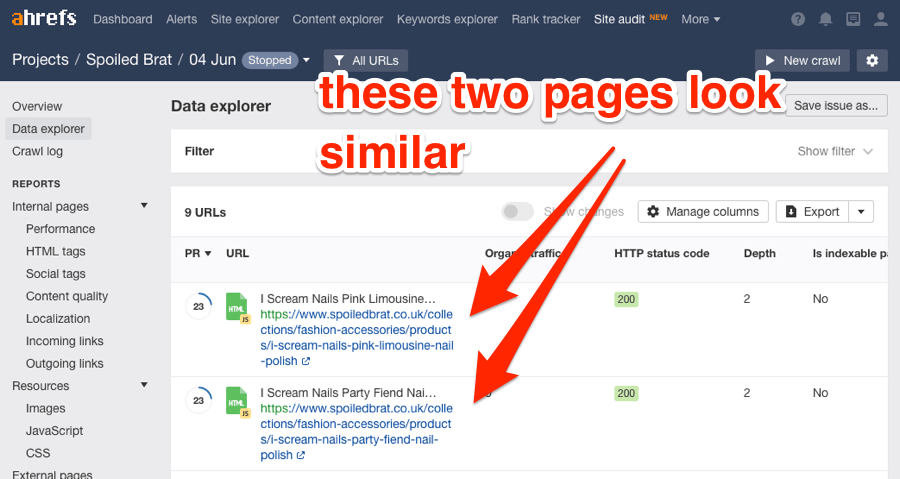This screenshot has height=479, width=900.
Task: Open the Export options dropdown arrow
Action: pos(861,212)
